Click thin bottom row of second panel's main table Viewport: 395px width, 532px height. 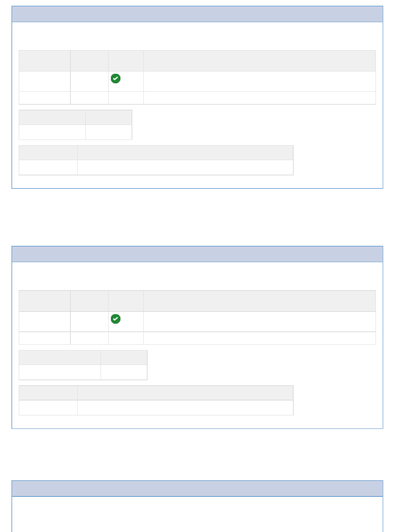pos(197,338)
